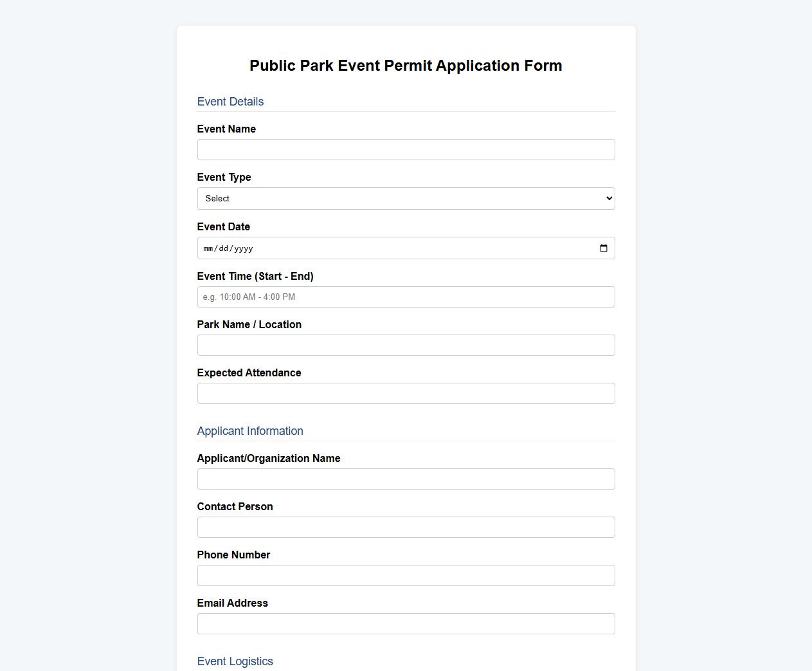Screen dimensions: 812x671
Task: Click the Event Logistics heading
Action: click(235, 661)
